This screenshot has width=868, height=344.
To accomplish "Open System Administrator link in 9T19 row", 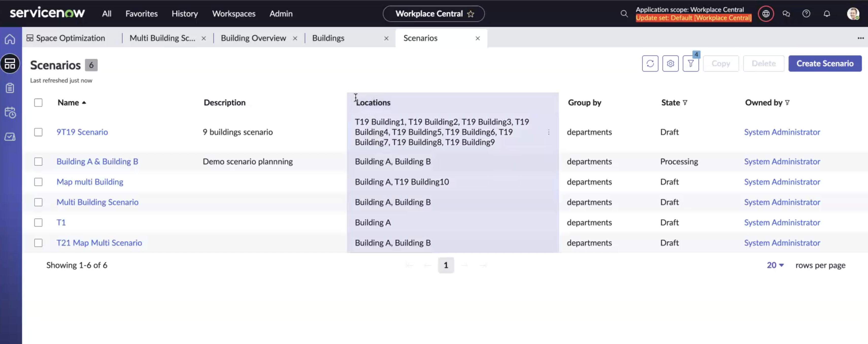I will [x=782, y=132].
